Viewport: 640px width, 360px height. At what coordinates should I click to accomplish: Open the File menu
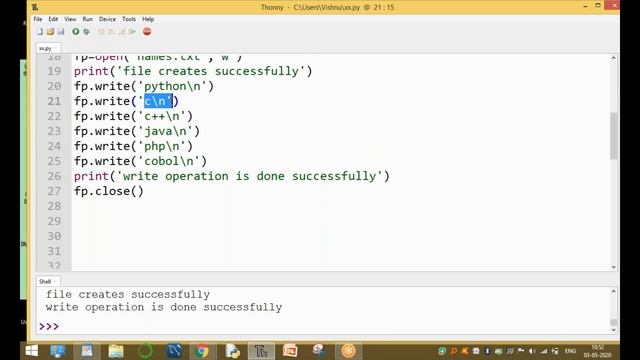tap(38, 19)
